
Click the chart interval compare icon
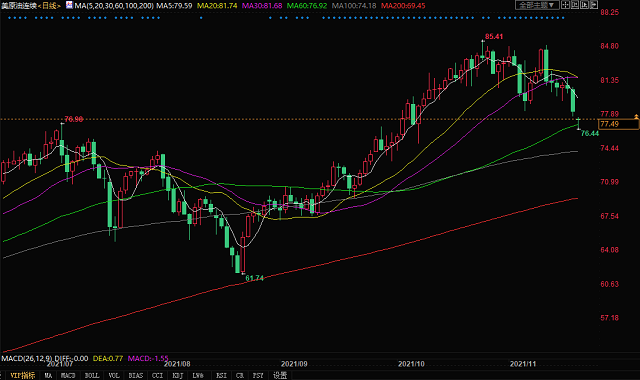[575, 4]
